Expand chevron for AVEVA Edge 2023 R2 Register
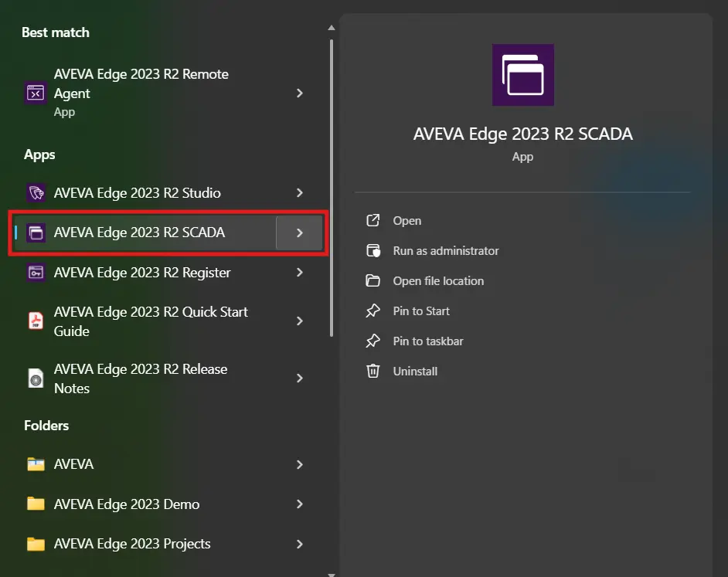Viewport: 728px width, 577px height. (x=300, y=273)
